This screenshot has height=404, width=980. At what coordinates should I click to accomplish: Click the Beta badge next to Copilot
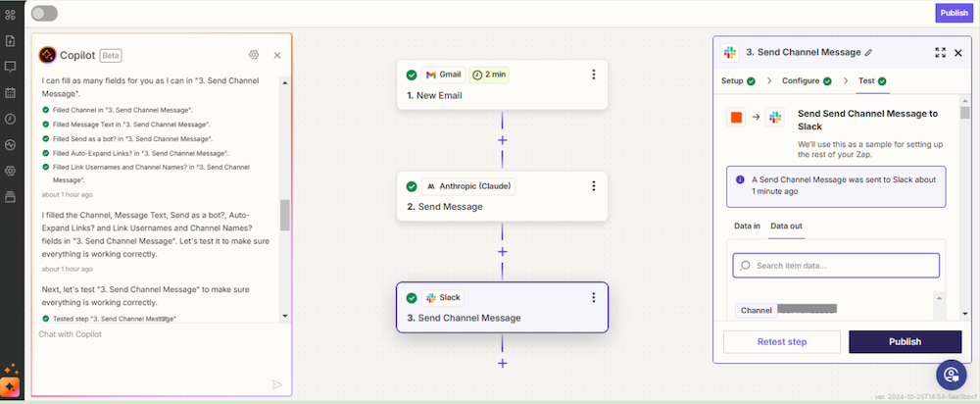(111, 56)
